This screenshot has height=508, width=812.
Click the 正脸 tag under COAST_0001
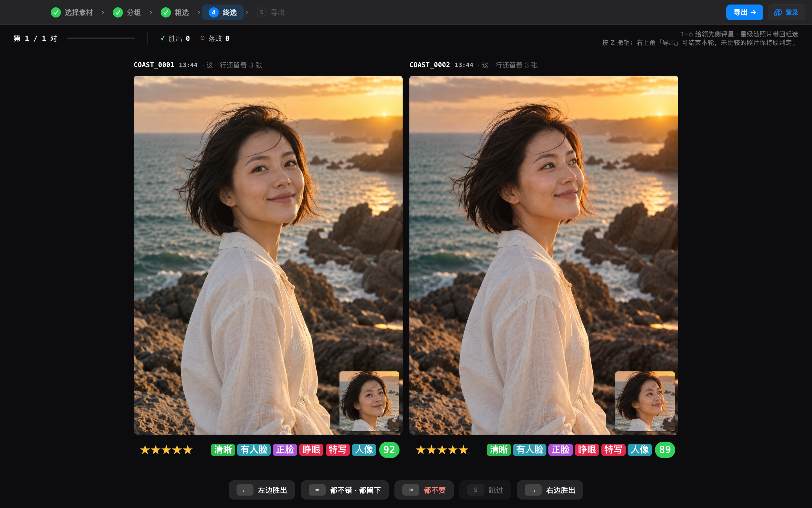pyautogui.click(x=285, y=450)
